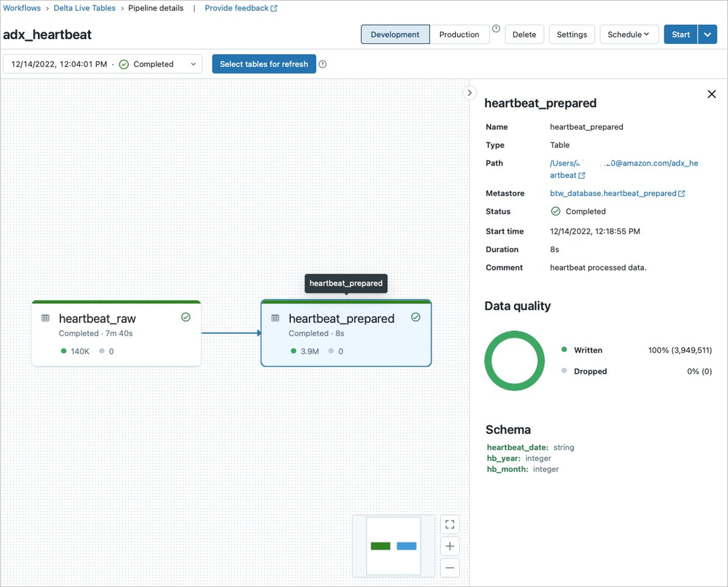Click the Duration value 8s in details
728x587 pixels.
[x=554, y=249]
